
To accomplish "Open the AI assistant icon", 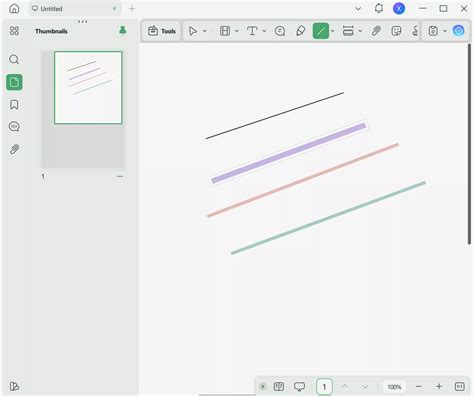I will 459,31.
